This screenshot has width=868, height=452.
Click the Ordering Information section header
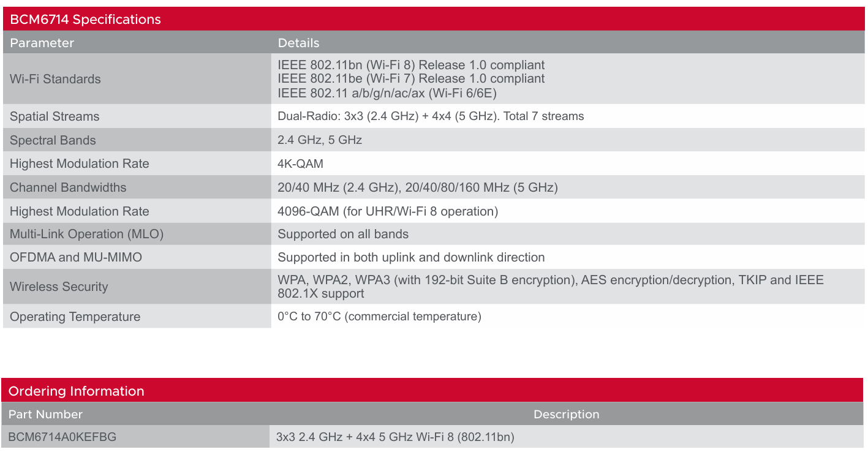click(x=77, y=391)
